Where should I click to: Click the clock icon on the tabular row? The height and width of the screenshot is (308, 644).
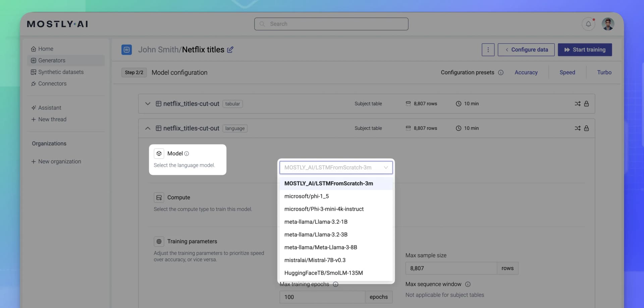pos(459,104)
